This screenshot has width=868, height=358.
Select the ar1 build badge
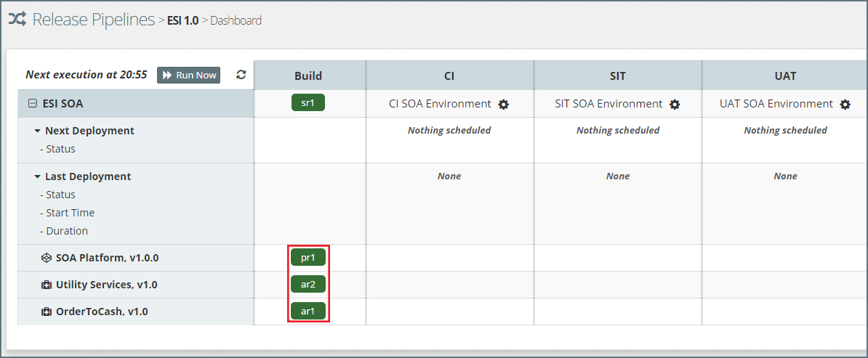[x=308, y=312]
